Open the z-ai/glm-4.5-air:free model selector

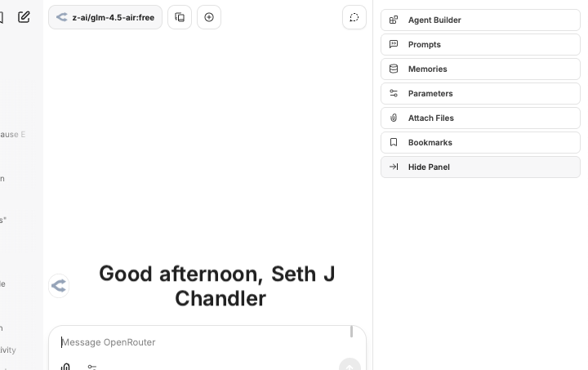tap(105, 17)
